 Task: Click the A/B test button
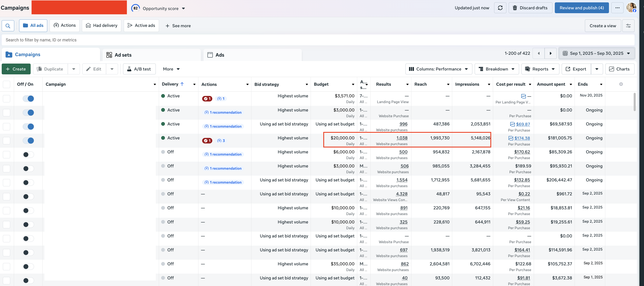click(x=139, y=69)
